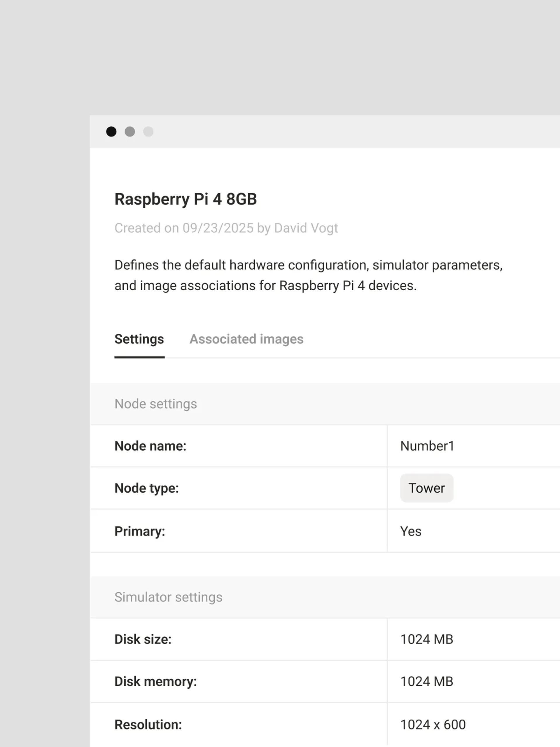This screenshot has width=560, height=747.
Task: Select the 1024 MB Disk memory value
Action: coord(427,681)
